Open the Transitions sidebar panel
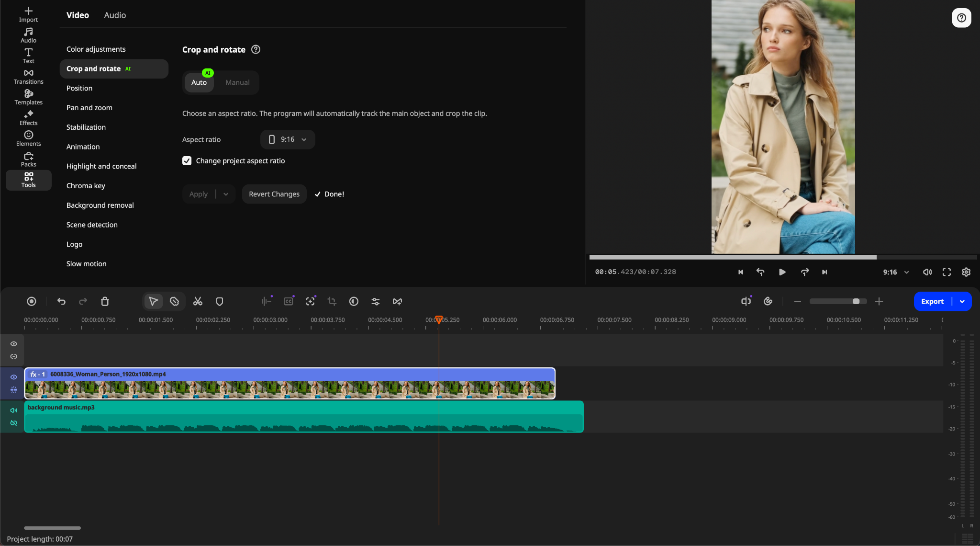Viewport: 980px width, 546px height. point(28,77)
